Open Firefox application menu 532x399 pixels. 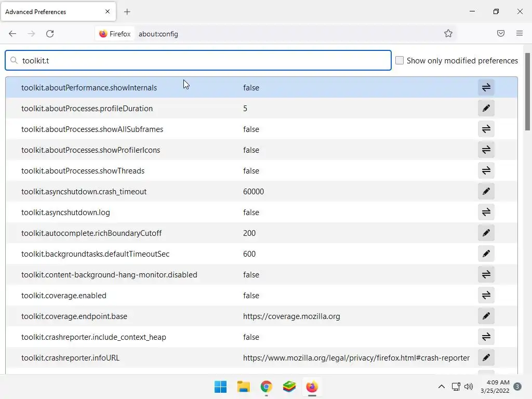pos(519,33)
